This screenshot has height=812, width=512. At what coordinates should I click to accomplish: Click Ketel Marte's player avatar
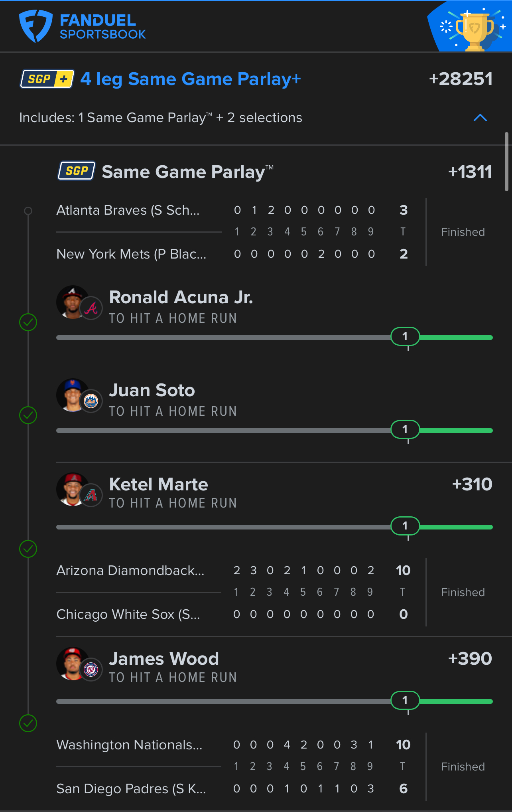coord(73,489)
